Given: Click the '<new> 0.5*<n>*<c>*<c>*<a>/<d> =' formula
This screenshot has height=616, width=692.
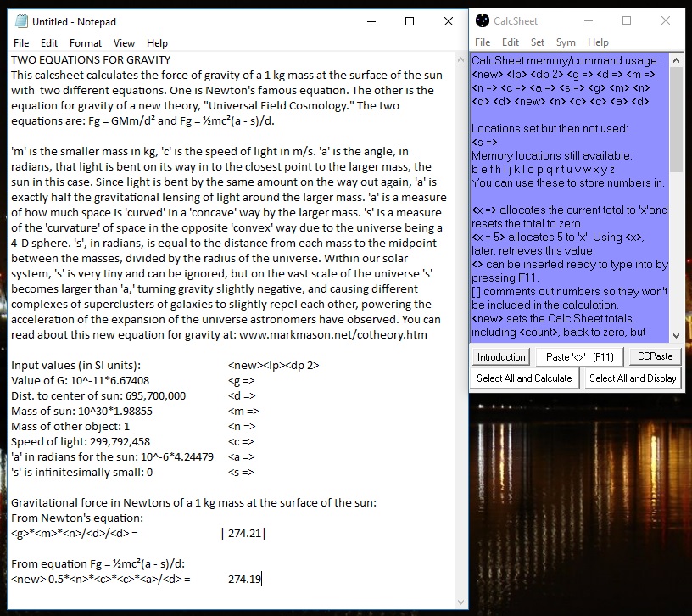Looking at the screenshot, I should click(101, 580).
